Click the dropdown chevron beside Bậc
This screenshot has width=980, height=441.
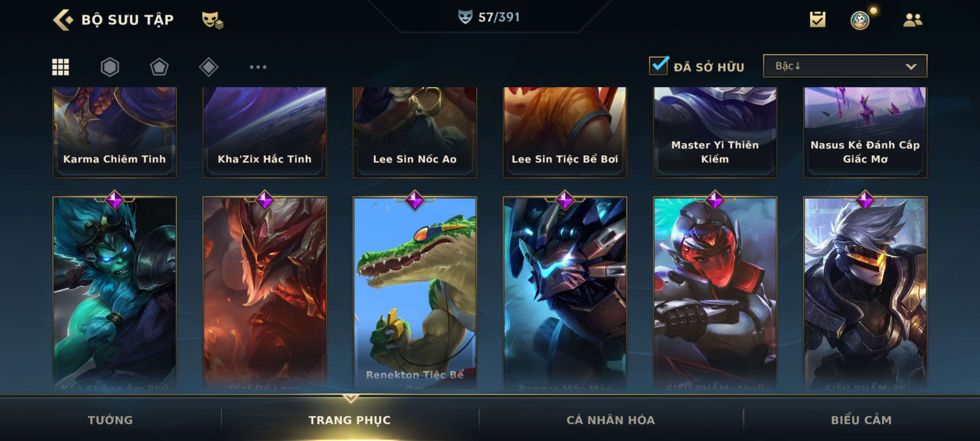click(x=911, y=66)
